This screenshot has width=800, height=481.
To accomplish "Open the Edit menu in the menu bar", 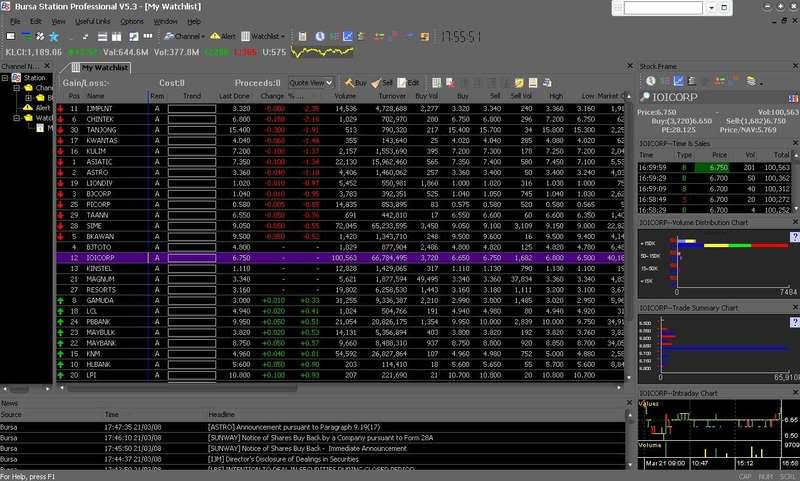I will coord(36,21).
